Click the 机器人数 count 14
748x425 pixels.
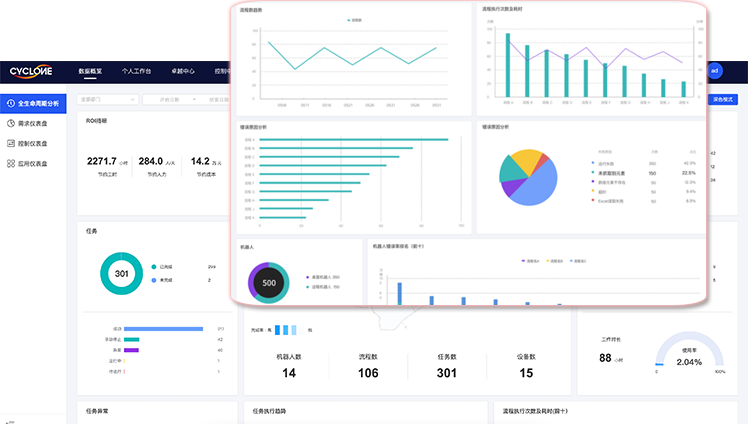click(x=289, y=373)
